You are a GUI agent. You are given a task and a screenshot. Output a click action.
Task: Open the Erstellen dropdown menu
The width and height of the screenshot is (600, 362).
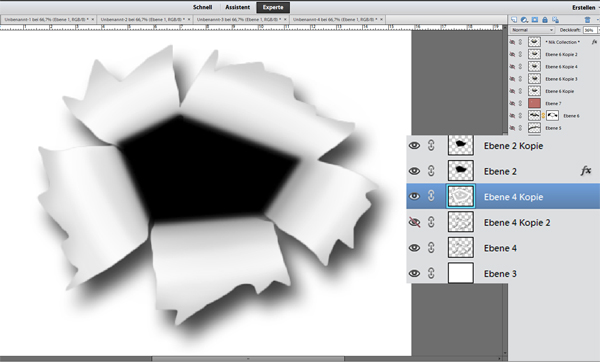[x=585, y=8]
